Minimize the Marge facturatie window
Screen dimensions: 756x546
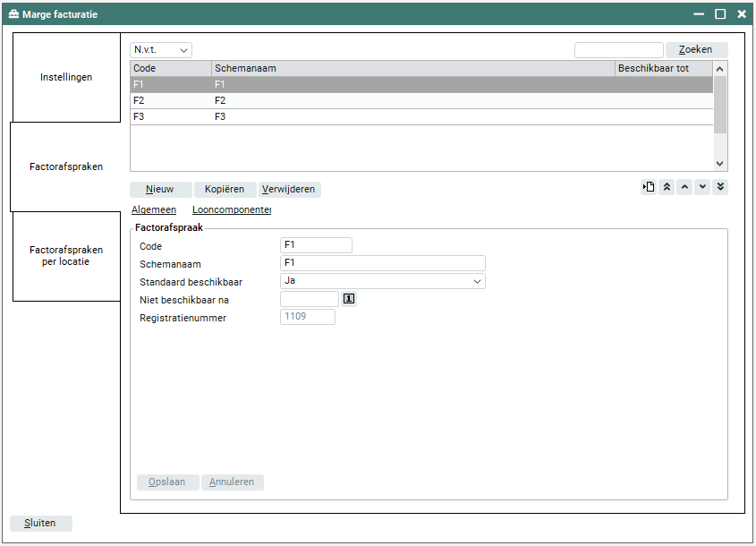pyautogui.click(x=699, y=14)
